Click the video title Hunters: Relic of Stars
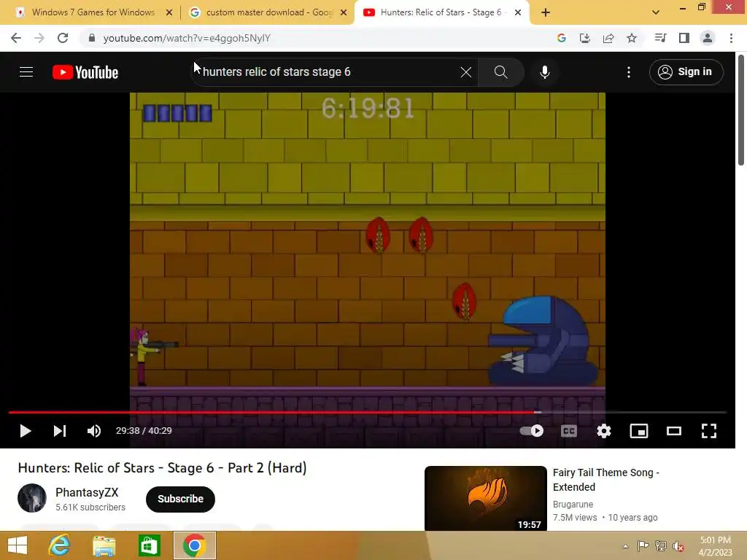 (x=162, y=468)
